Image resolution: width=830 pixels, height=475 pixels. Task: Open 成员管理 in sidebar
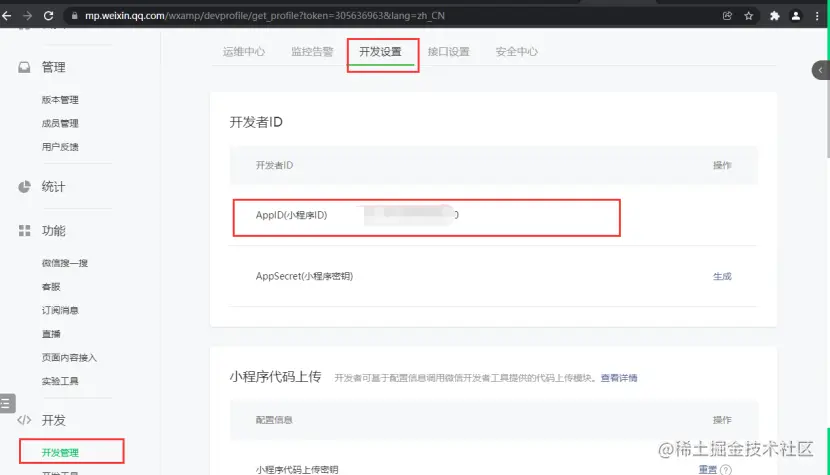click(x=60, y=123)
